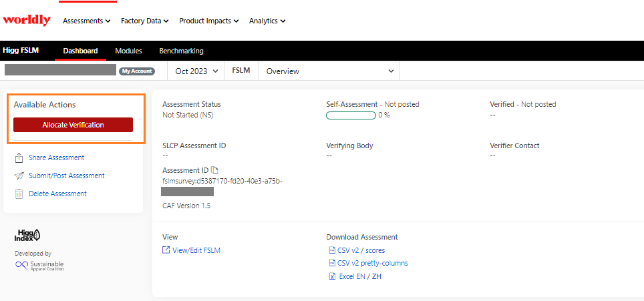644x301 pixels.
Task: Download the ZH Excel version
Action: tap(377, 276)
